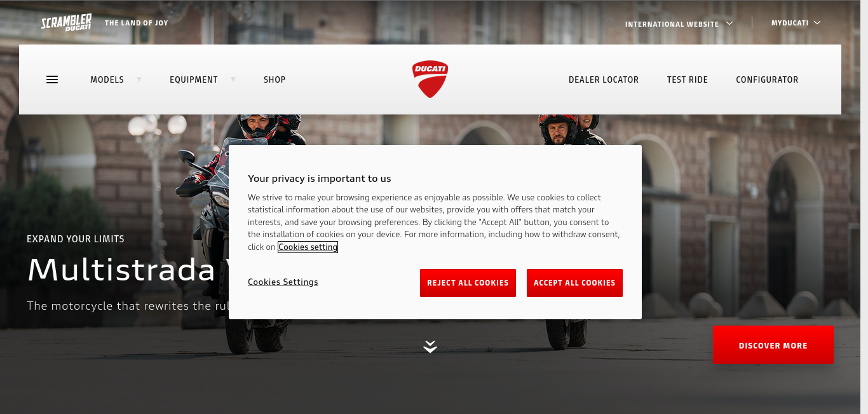Open the International Website selector
Screen dimensions: 868x414
(x=679, y=24)
